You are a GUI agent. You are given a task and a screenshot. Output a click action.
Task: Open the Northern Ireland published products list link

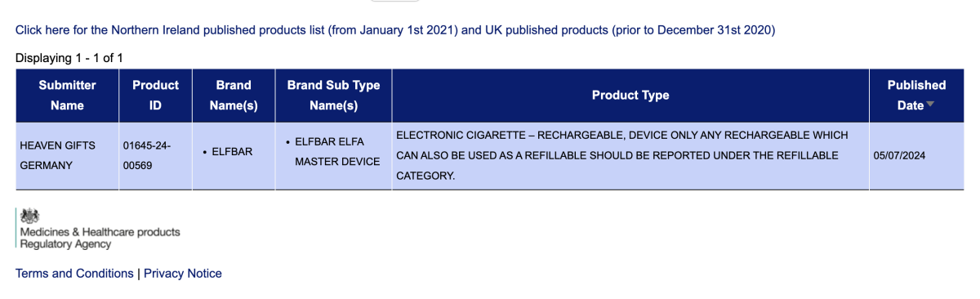click(395, 30)
